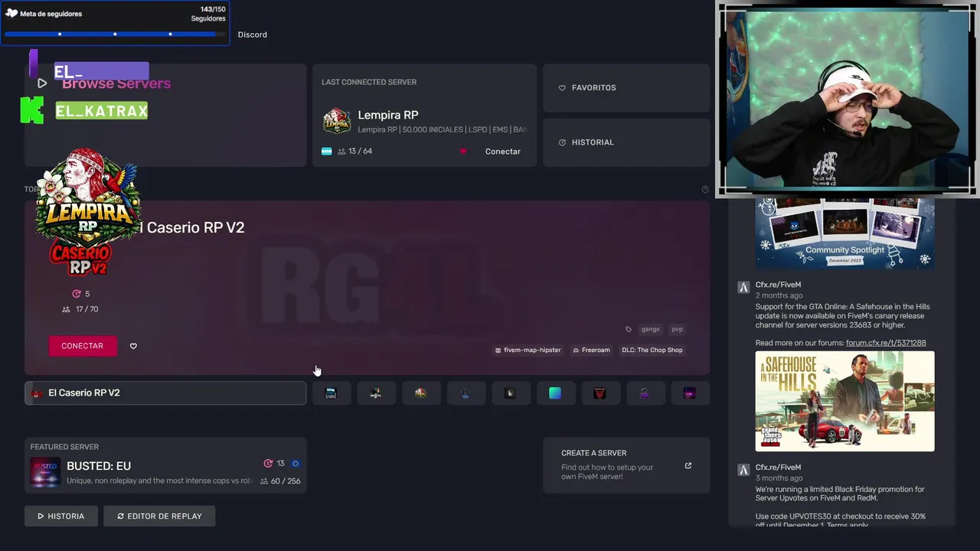The width and height of the screenshot is (980, 551).
Task: Open the Browse Servers section
Action: tap(165, 115)
